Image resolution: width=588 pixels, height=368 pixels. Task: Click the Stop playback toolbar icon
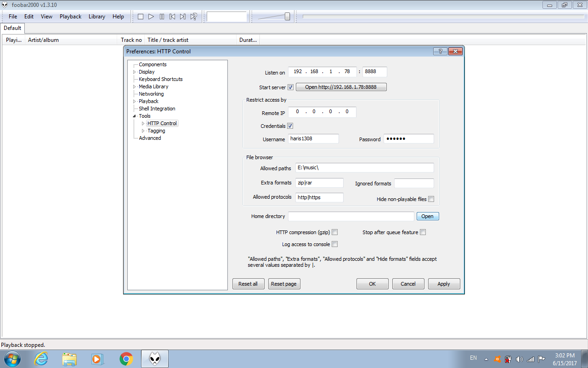click(x=141, y=17)
